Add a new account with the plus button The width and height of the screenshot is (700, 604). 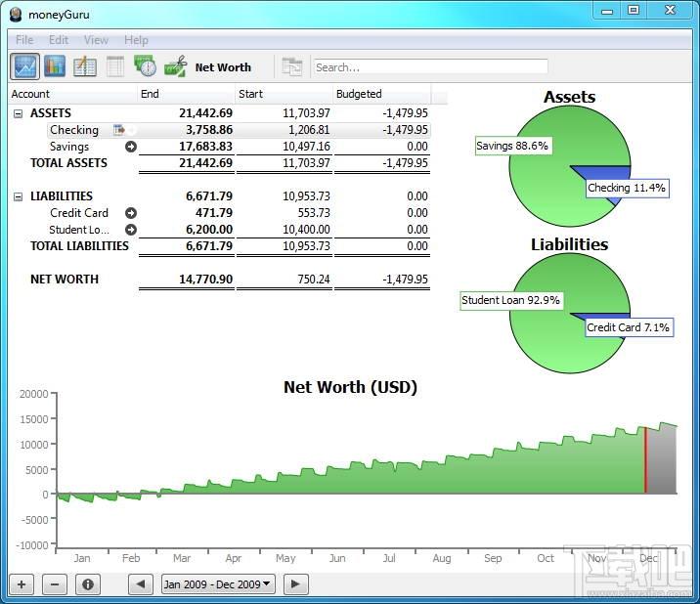22,583
